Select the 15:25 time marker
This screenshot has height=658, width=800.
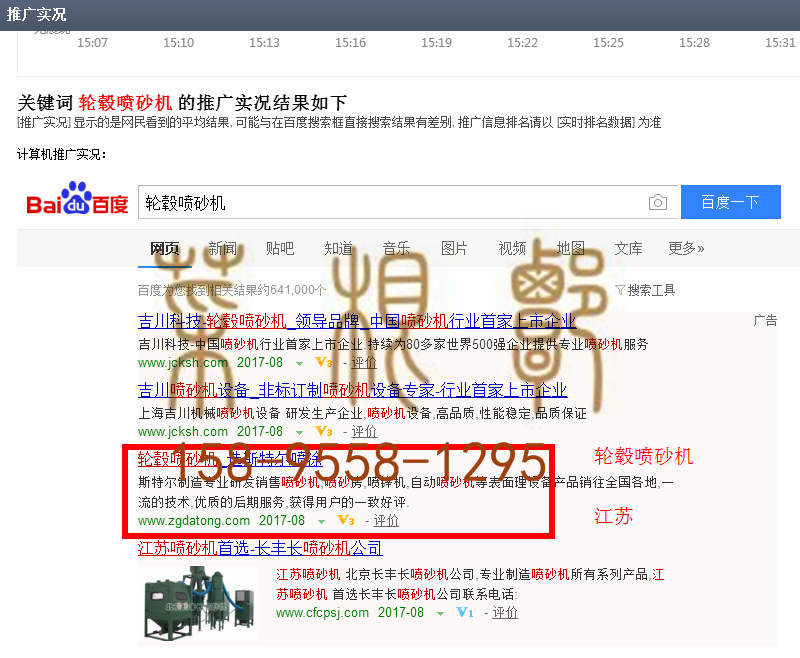pos(608,42)
